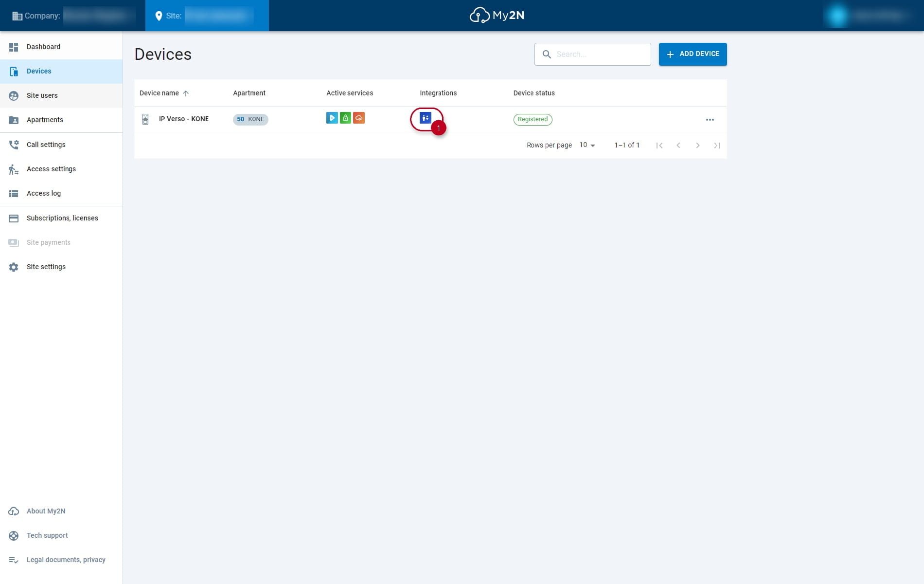Open the Dashboard menu item
Image resolution: width=924 pixels, height=584 pixels.
click(x=61, y=47)
